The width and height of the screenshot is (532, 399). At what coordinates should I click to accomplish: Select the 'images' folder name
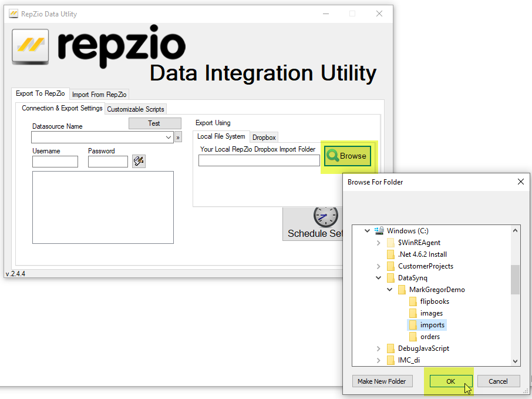pyautogui.click(x=431, y=313)
